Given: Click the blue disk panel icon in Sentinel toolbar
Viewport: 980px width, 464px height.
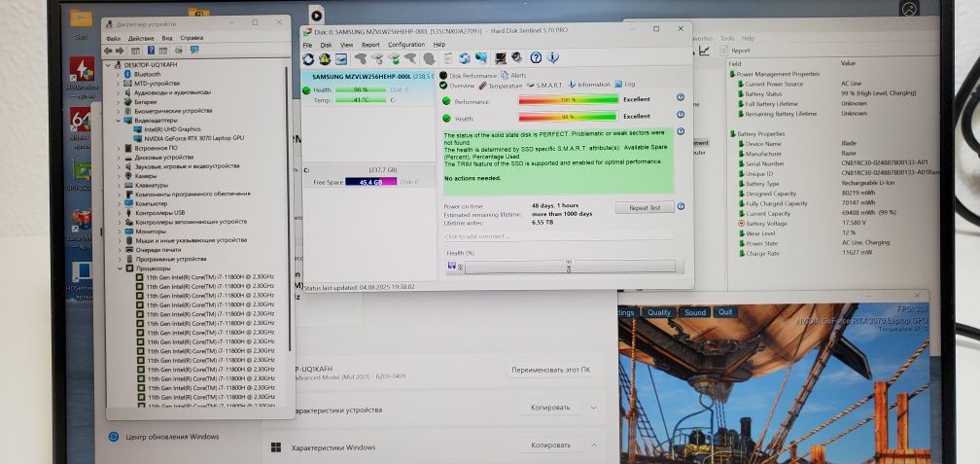Looking at the screenshot, I should pos(341,58).
